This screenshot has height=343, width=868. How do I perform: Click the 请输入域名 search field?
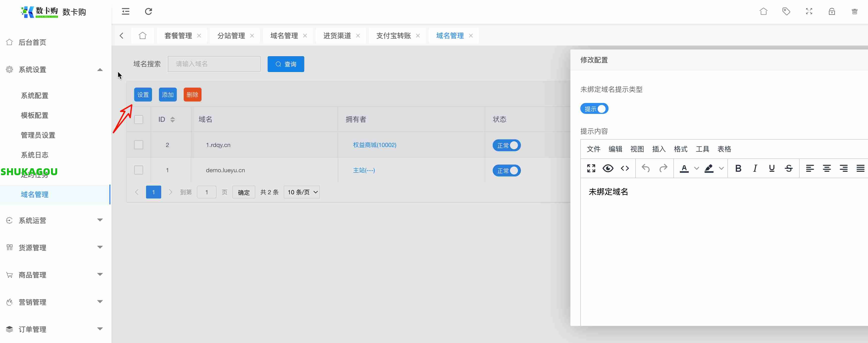click(214, 64)
